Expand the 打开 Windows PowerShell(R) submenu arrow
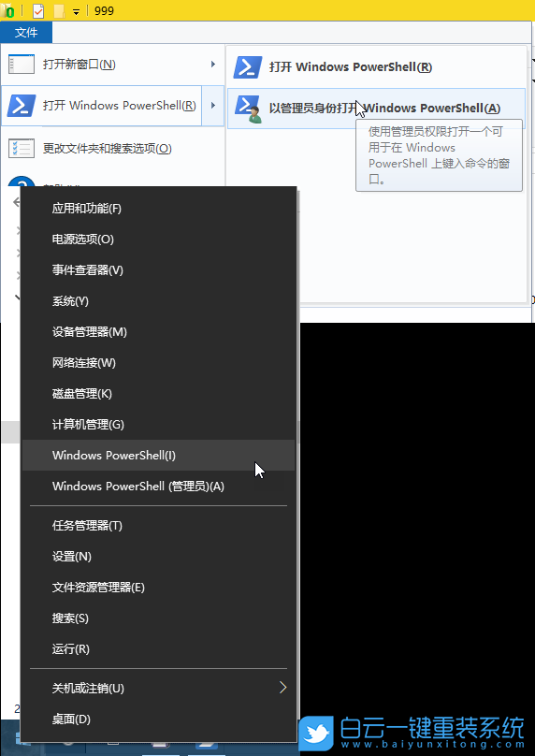This screenshot has width=535, height=756. click(212, 106)
